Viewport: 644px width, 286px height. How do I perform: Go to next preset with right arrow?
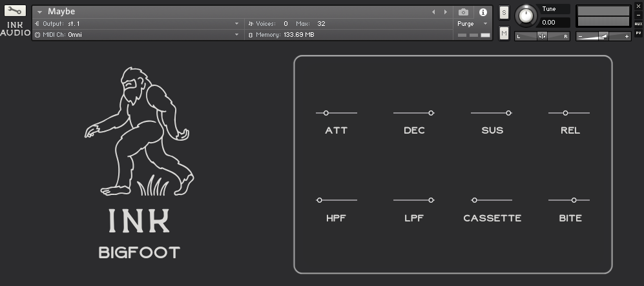click(445, 12)
